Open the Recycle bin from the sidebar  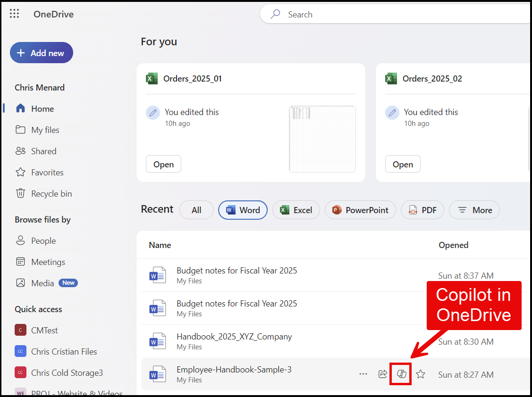[x=49, y=193]
